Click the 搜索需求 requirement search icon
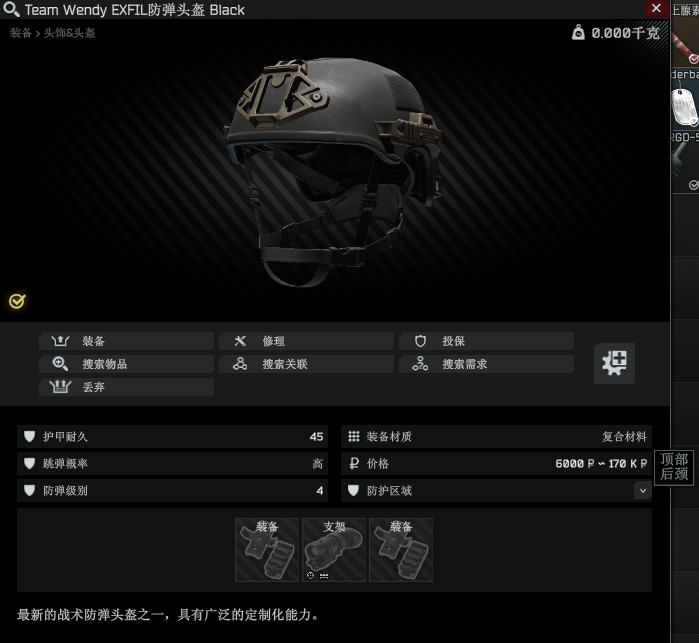The width and height of the screenshot is (699, 643). 420,364
